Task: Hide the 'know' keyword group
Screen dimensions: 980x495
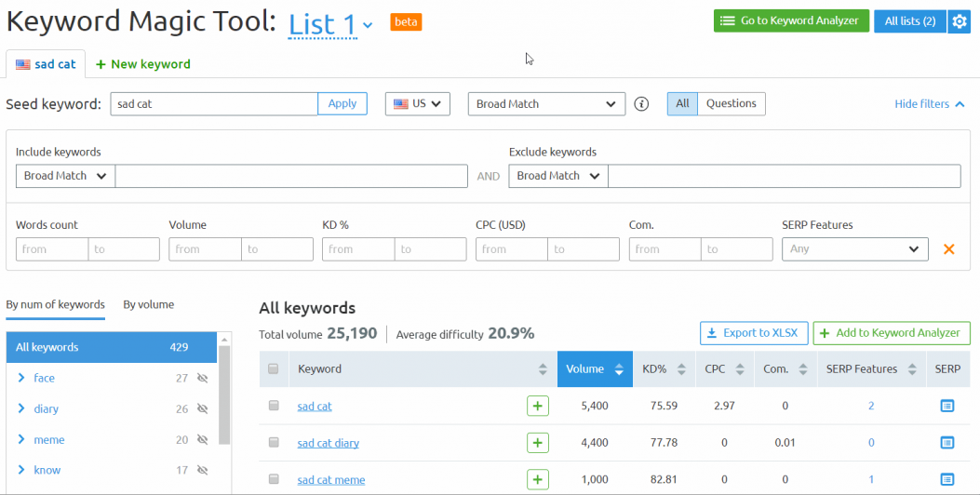Action: coord(202,470)
